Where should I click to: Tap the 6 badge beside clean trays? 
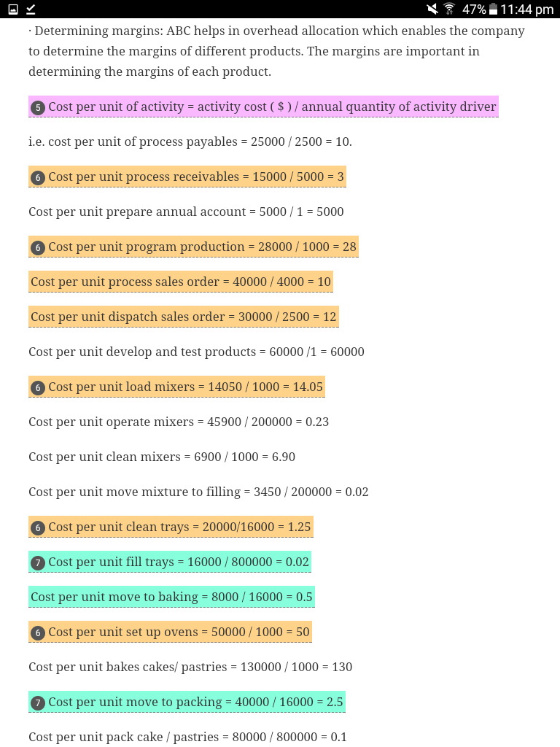pos(38,528)
